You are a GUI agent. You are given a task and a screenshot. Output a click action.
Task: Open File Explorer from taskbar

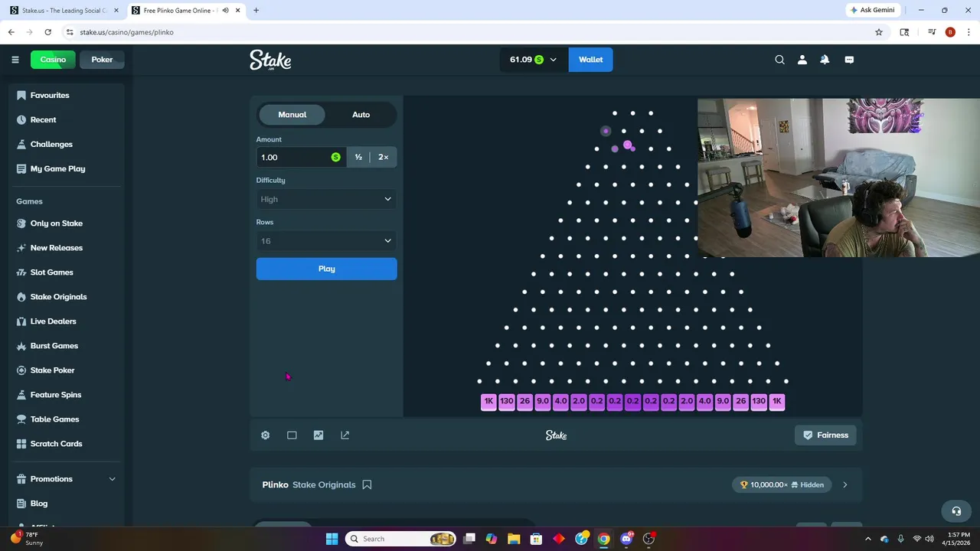[x=513, y=539]
